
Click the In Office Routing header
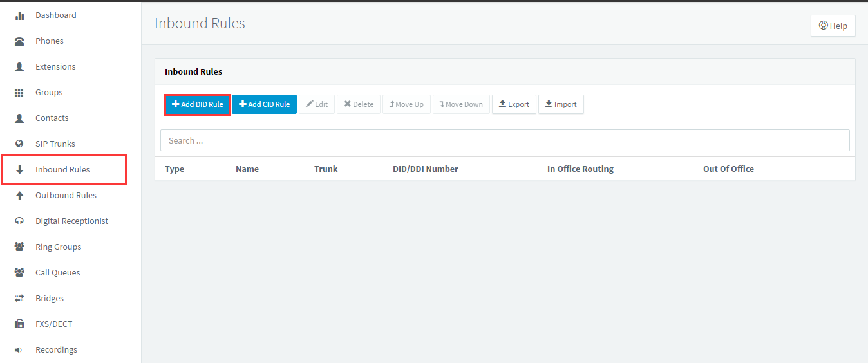(580, 169)
